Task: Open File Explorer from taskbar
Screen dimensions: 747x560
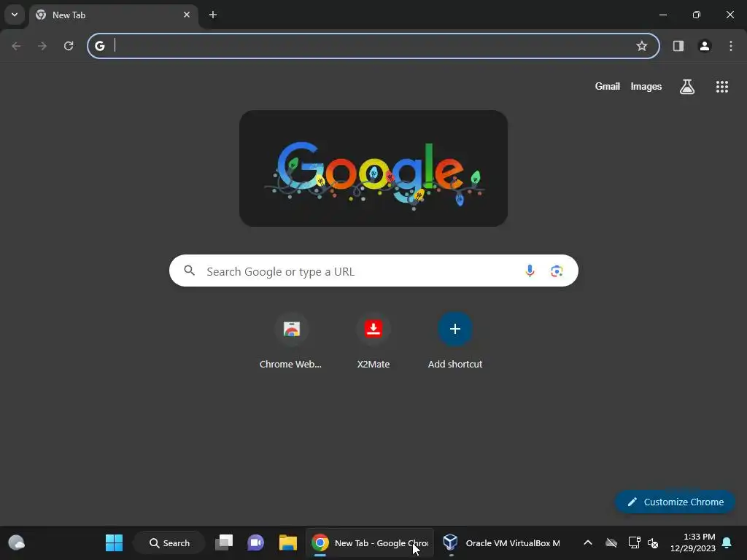Action: (287, 542)
